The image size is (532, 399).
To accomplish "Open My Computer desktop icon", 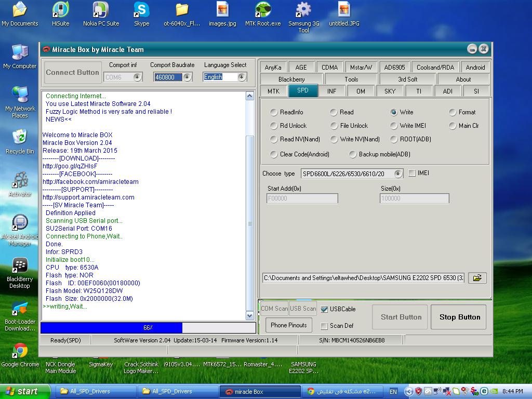I will [20, 56].
